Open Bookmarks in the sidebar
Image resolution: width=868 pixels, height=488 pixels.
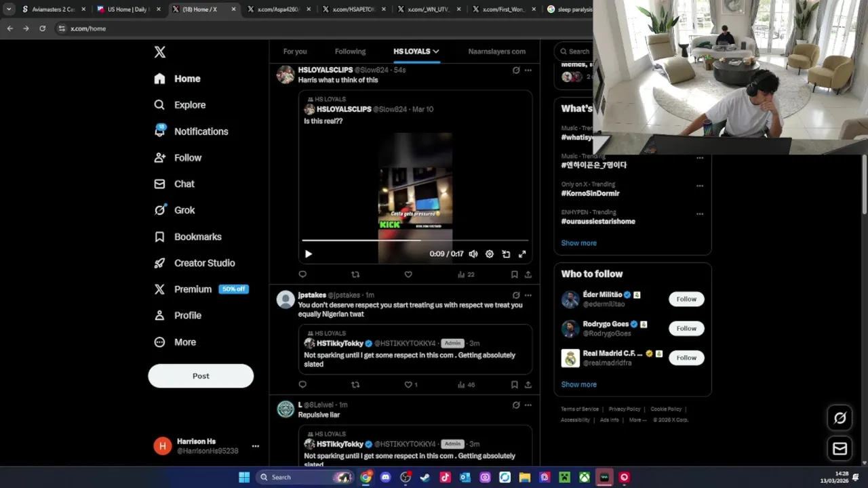click(x=188, y=237)
